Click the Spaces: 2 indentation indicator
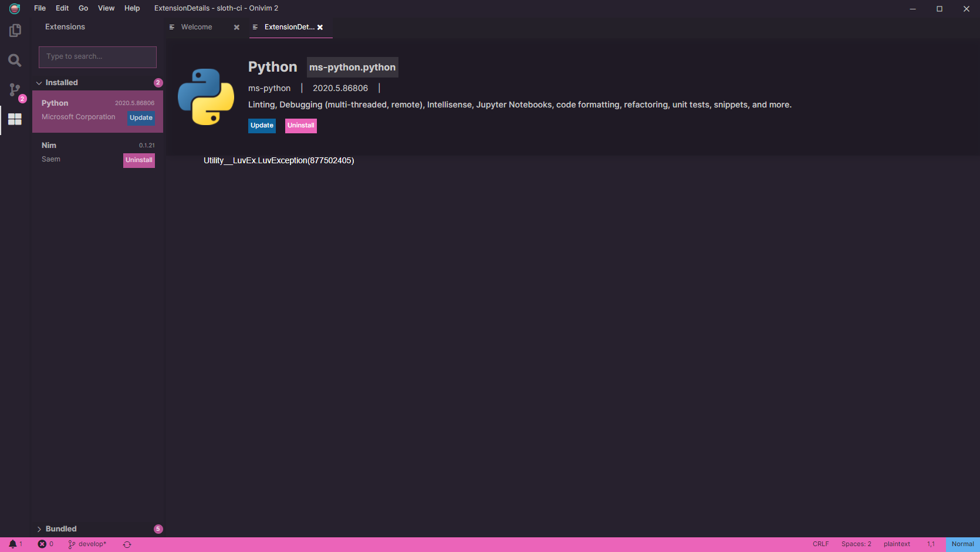The height and width of the screenshot is (552, 980). click(856, 544)
